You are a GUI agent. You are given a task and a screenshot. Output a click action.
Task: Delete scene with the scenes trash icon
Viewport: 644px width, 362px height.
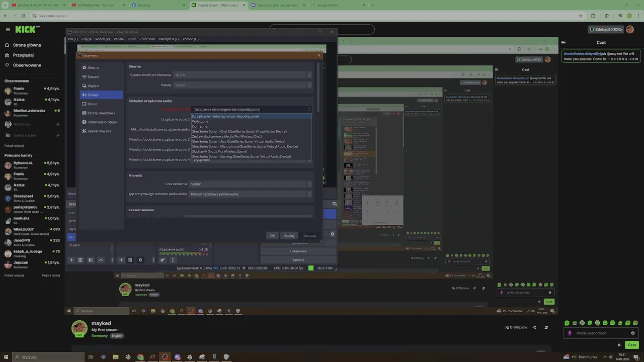[x=80, y=260]
